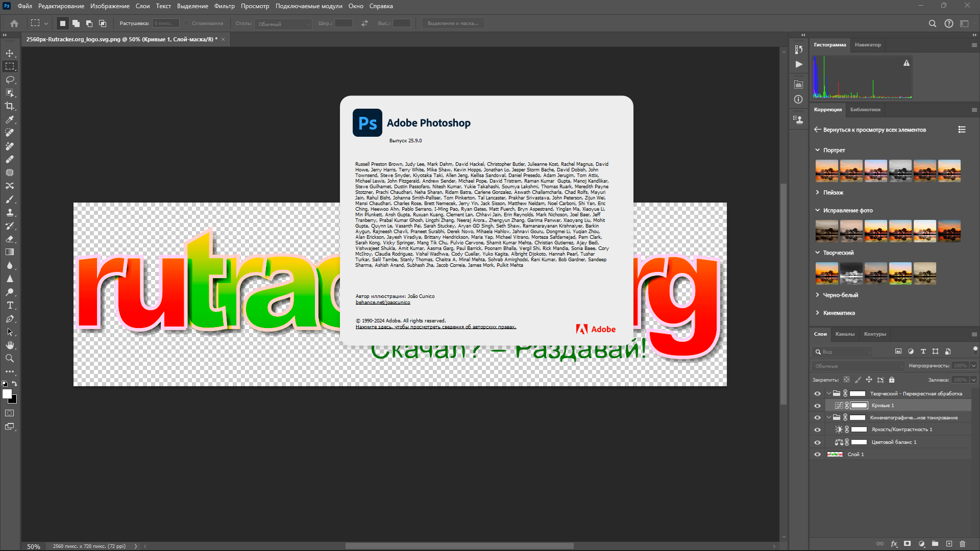Open the Фильтр menu
The width and height of the screenshot is (980, 551).
tap(224, 6)
